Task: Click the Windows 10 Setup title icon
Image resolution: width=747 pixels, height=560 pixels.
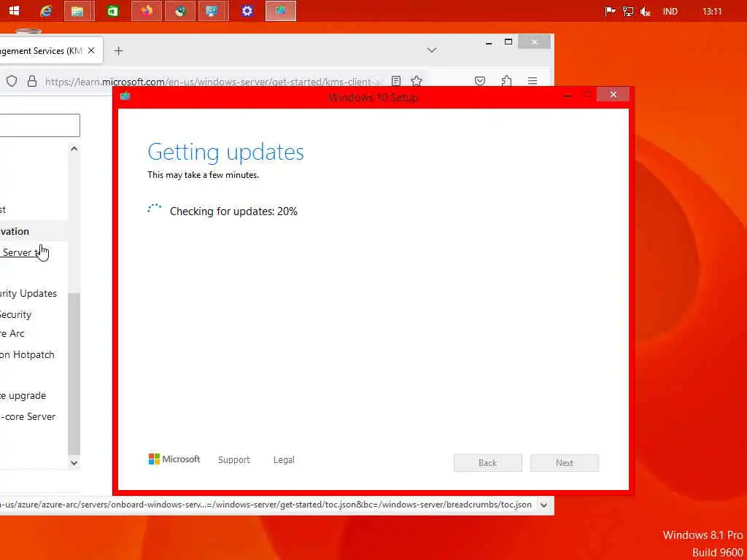Action: (125, 97)
